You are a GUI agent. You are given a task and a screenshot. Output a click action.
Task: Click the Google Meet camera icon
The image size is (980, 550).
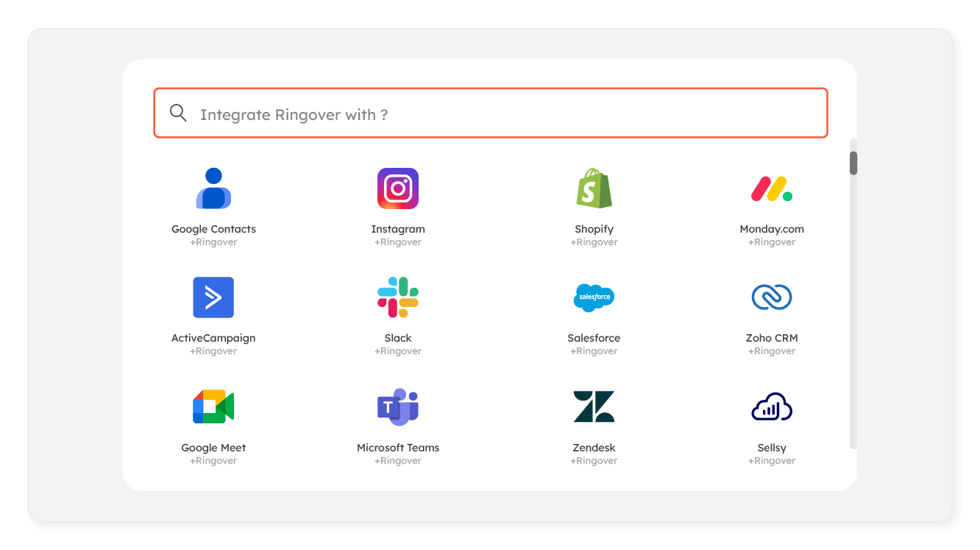click(x=213, y=406)
